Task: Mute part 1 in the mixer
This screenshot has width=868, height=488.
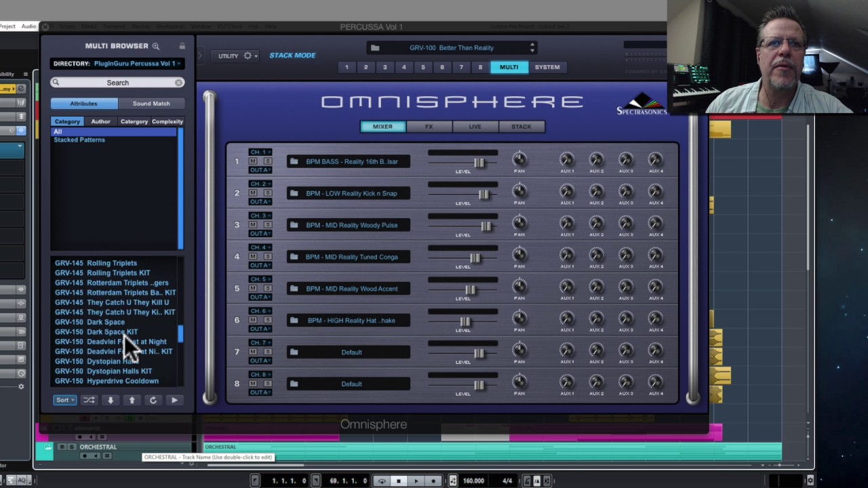Action: click(x=253, y=161)
